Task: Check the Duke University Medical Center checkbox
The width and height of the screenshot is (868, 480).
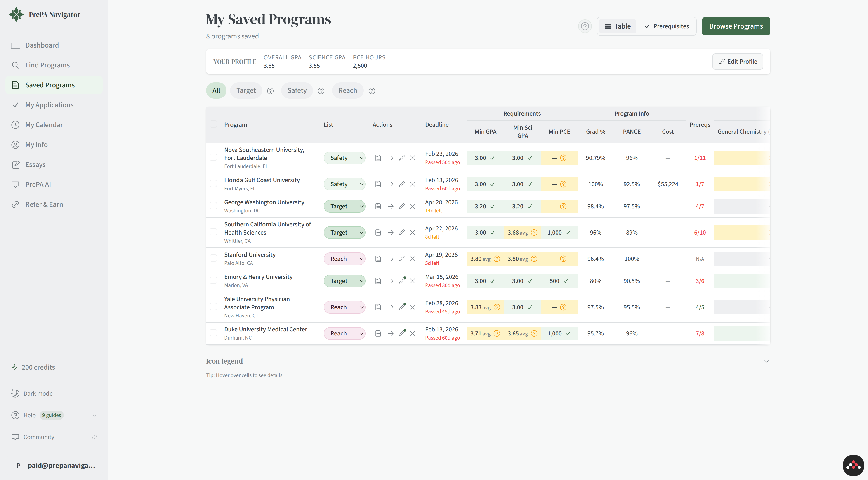Action: tap(213, 333)
